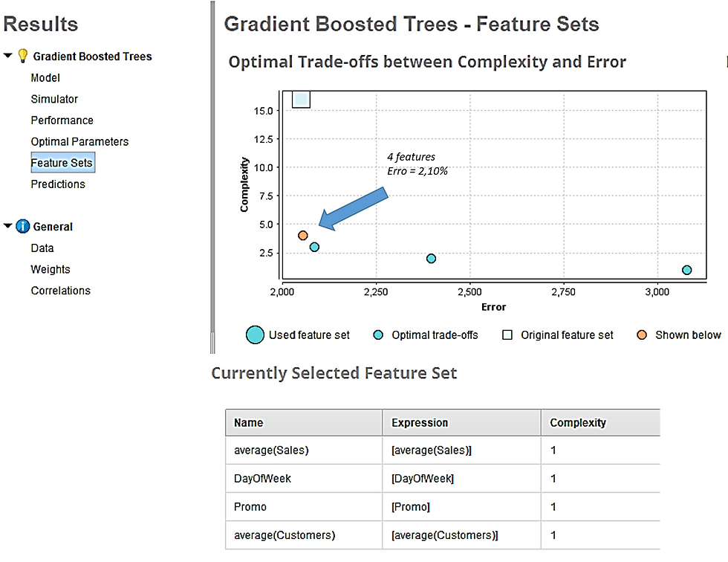Click the teal point near error 2,400
This screenshot has height=562, width=728.
(431, 259)
